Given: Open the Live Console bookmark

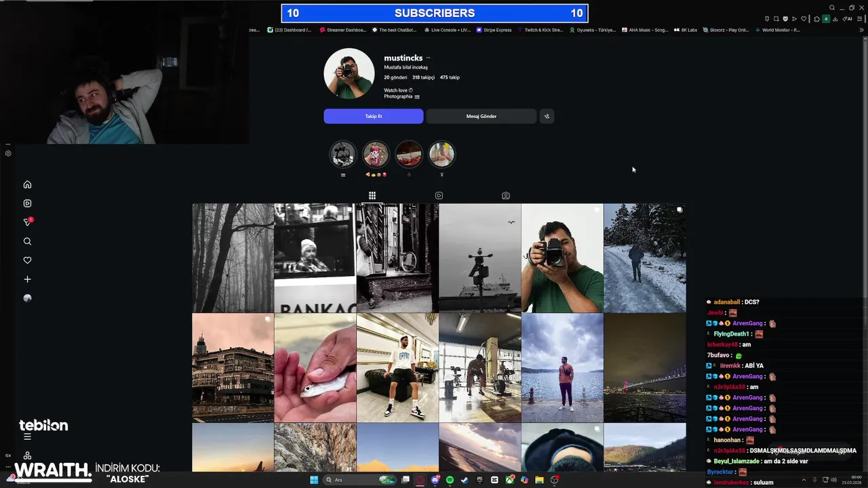Looking at the screenshot, I should point(448,30).
